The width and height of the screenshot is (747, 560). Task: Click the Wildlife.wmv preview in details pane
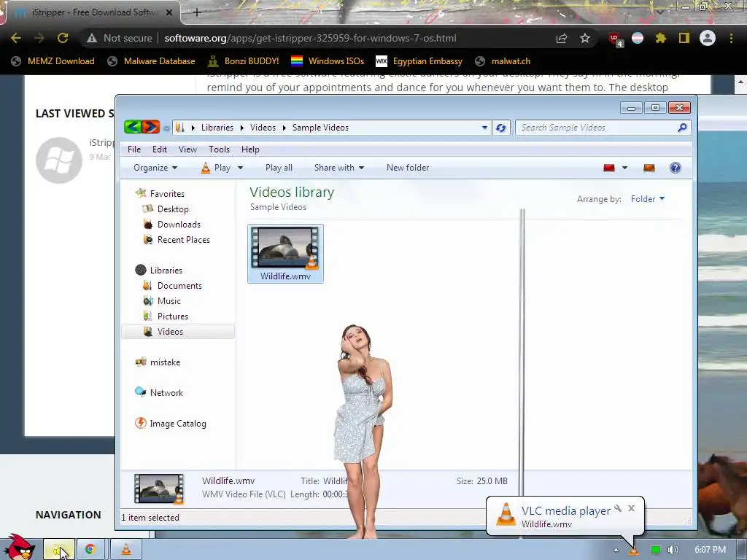tap(158, 489)
